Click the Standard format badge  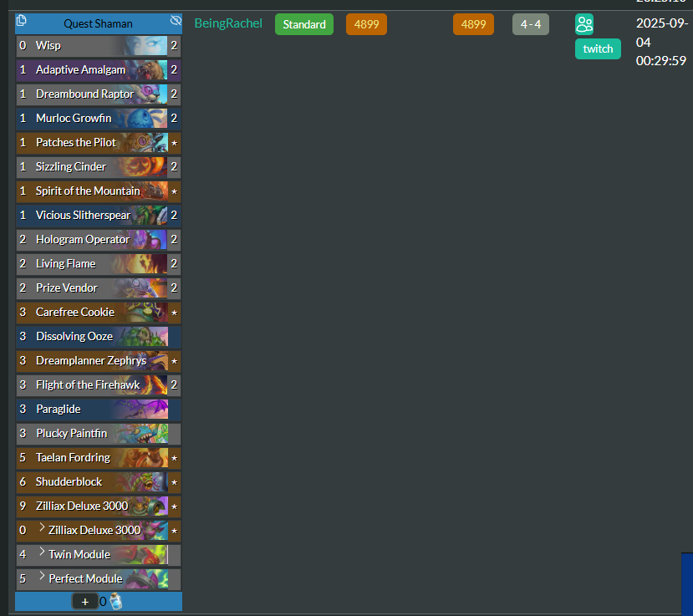304,24
